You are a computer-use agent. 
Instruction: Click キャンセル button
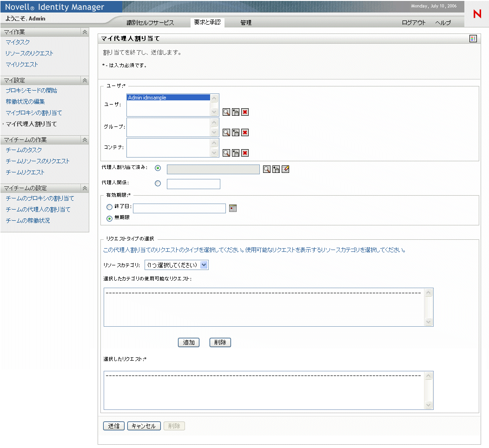point(144,426)
